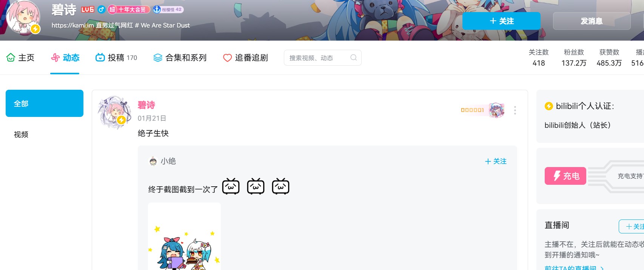The height and width of the screenshot is (270, 644).
Task: Open the 合集和系列 tab
Action: click(180, 58)
